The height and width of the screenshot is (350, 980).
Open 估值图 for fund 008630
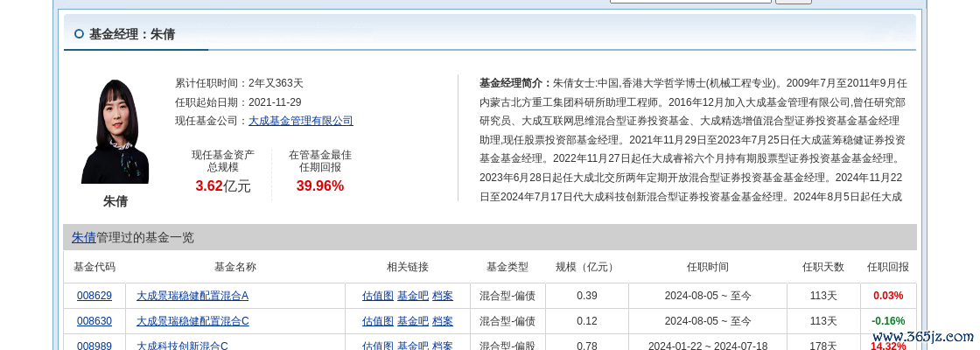[x=377, y=321]
